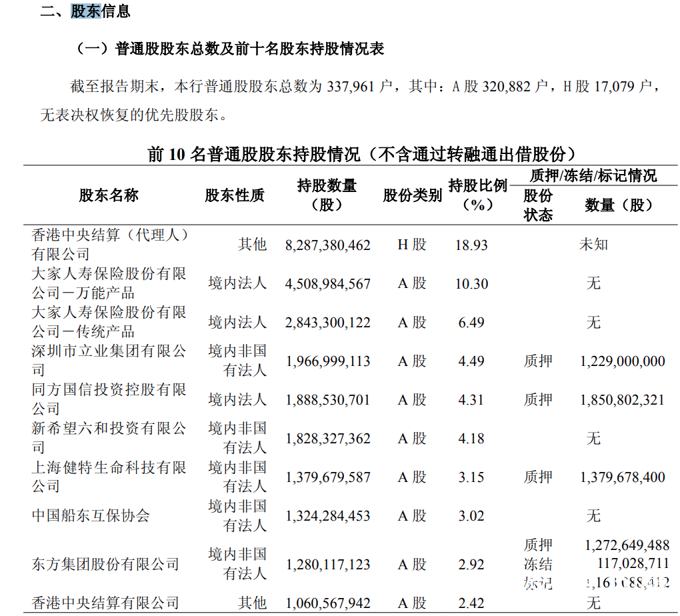The height and width of the screenshot is (616, 680).
Task: Click the table title "前 10 名普通股股东持股情况"
Action: (254, 154)
